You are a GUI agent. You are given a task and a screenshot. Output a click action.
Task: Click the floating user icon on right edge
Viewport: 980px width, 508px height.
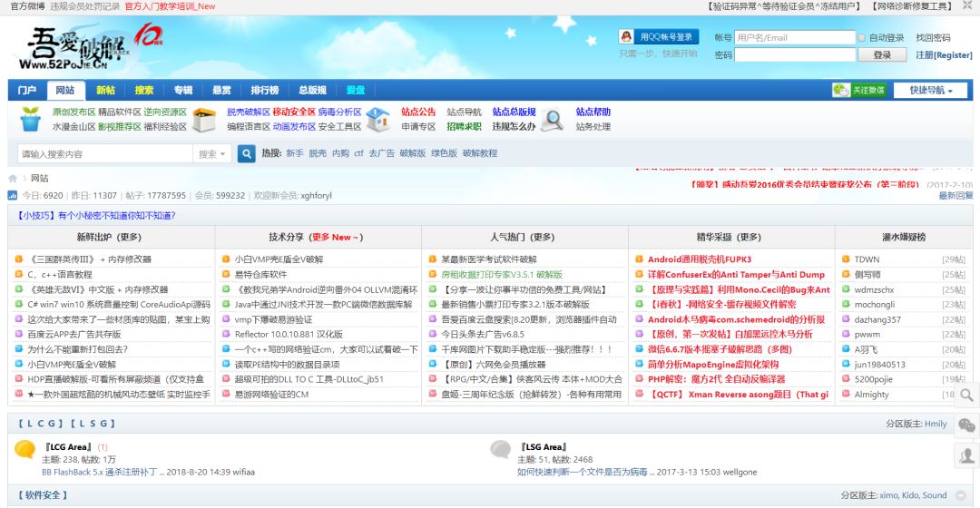click(x=966, y=455)
